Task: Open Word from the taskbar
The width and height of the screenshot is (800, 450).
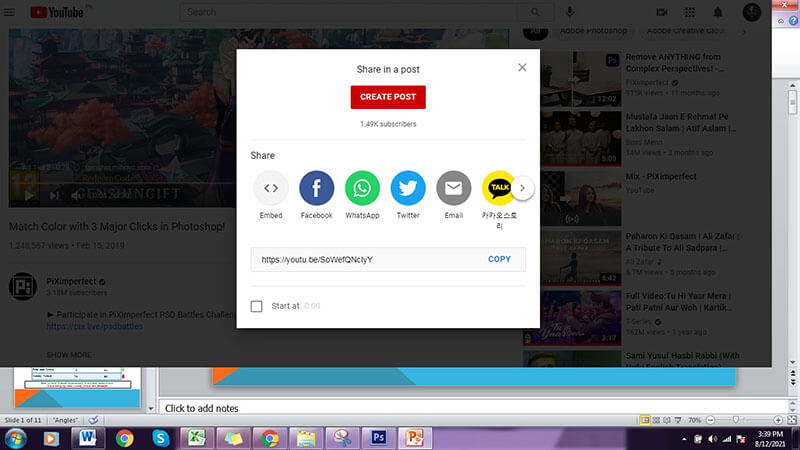Action: 88,438
